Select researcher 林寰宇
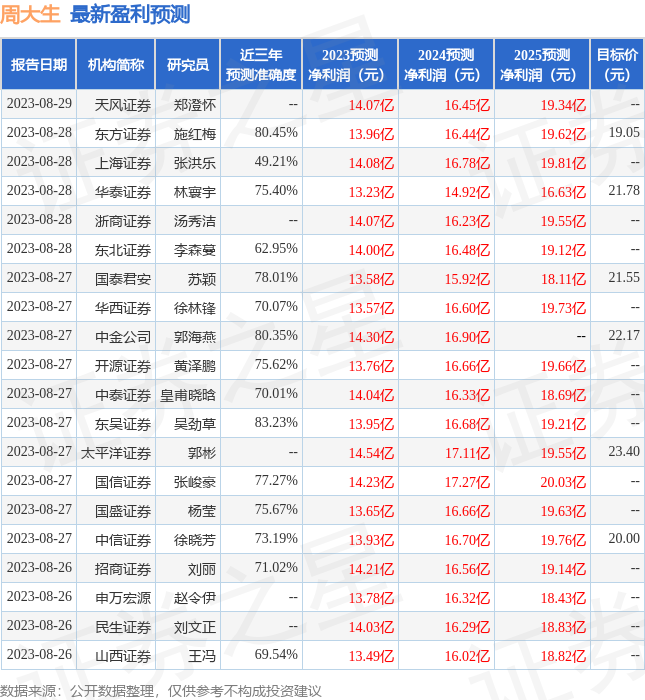645x700 pixels. pyautogui.click(x=195, y=192)
